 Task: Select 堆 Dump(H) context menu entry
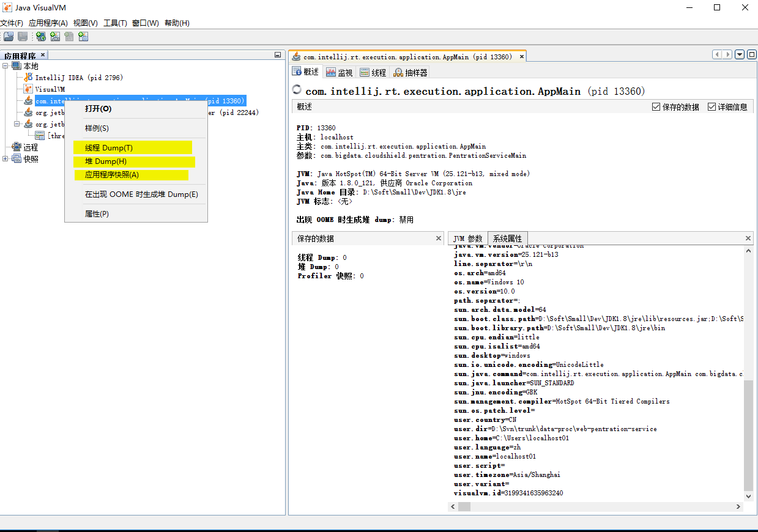136,161
